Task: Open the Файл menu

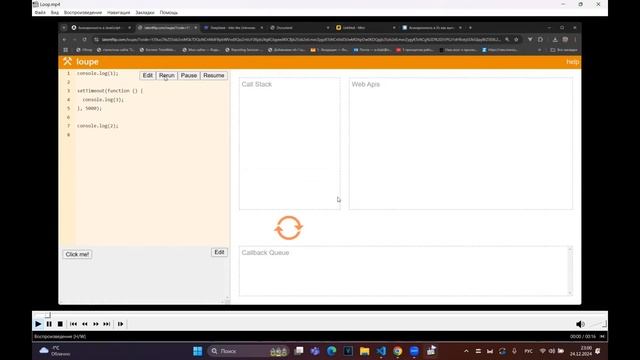Action: [40, 13]
